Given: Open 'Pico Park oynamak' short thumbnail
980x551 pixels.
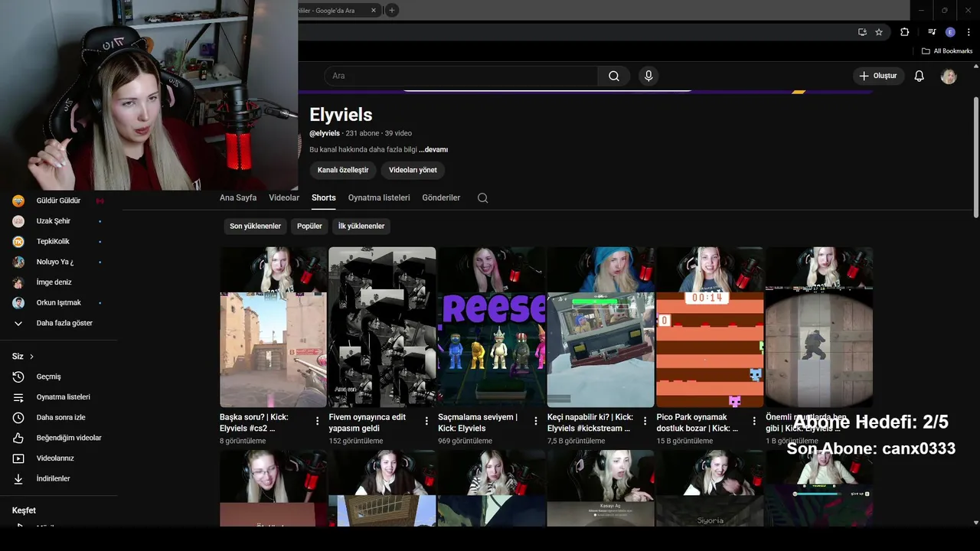Looking at the screenshot, I should coord(710,327).
